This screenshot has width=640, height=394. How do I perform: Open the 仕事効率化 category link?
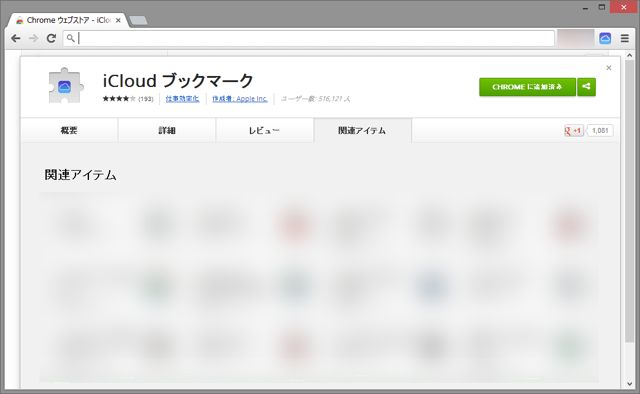(x=182, y=98)
